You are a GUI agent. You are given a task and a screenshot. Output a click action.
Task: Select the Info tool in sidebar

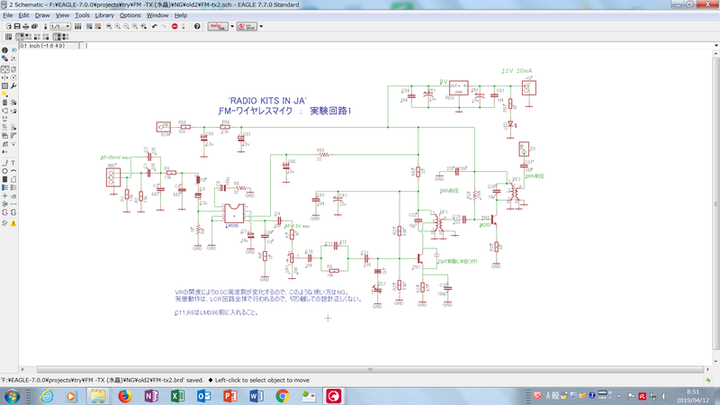pyautogui.click(x=5, y=51)
